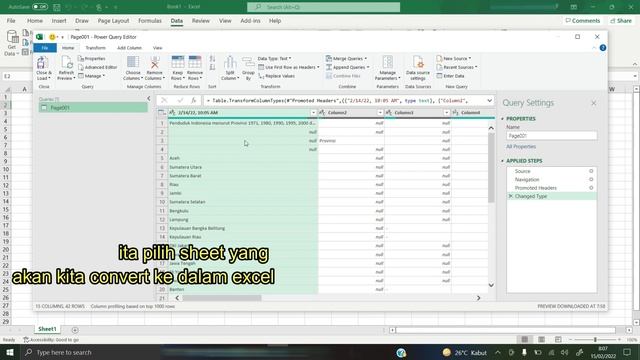
Task: Open query Properties
Action: (92, 59)
